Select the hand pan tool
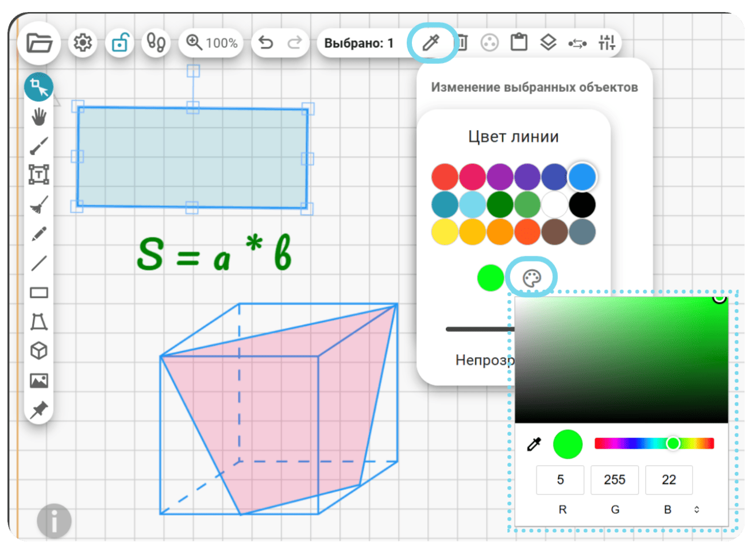This screenshot has width=756, height=546. coord(39,117)
